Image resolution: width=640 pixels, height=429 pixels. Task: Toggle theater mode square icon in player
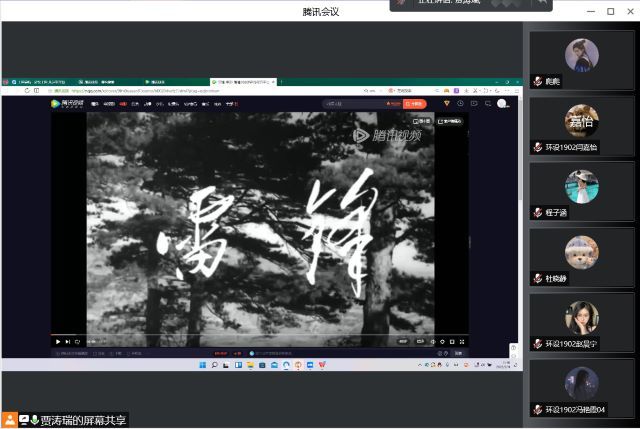pyautogui.click(x=452, y=342)
